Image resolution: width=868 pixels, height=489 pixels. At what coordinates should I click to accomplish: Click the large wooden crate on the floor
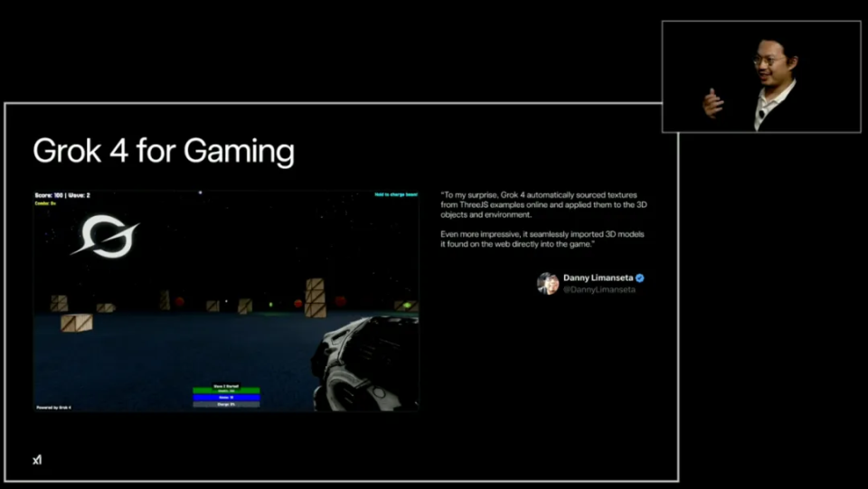click(x=76, y=323)
